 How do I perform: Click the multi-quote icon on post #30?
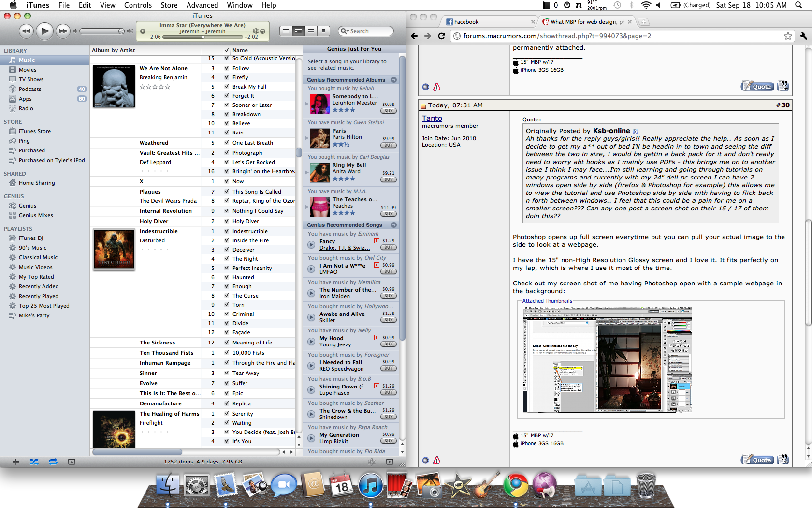point(783,460)
